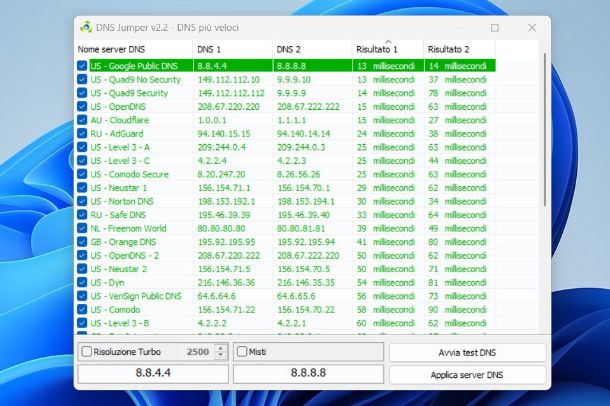Screen dimensions: 610x406
Task: Select the US - Level 3 - A row
Action: click(285, 147)
